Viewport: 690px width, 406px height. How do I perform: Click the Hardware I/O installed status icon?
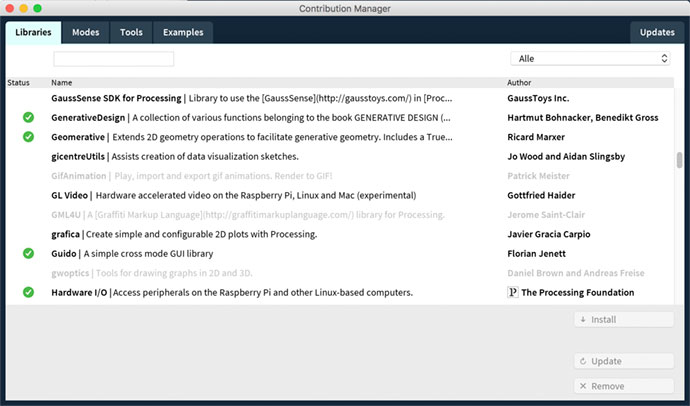[29, 293]
